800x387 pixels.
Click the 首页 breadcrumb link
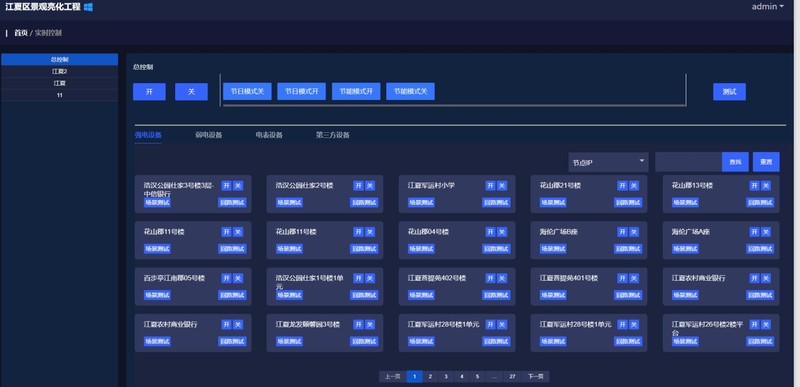21,33
